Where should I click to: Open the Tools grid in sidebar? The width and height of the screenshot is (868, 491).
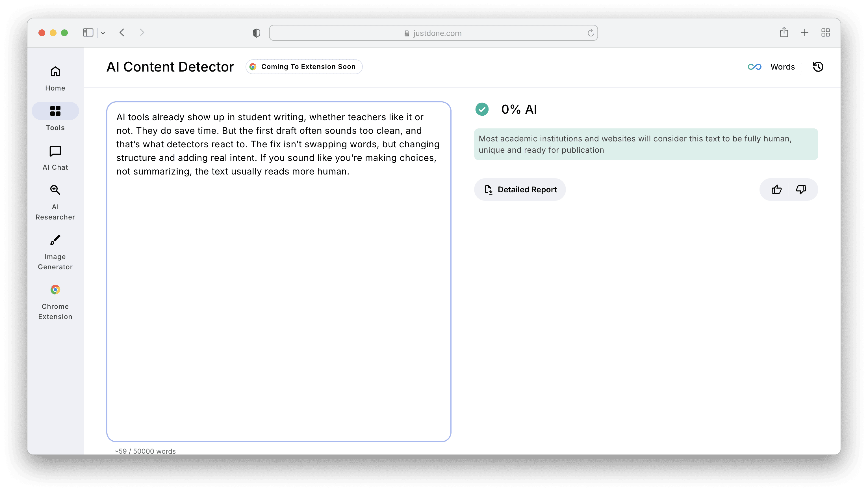point(55,117)
